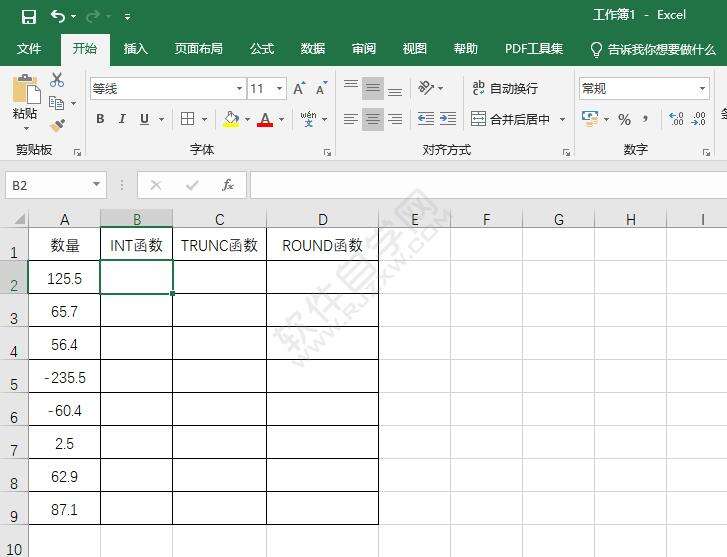Click the Insert Function fx icon
727x557 pixels.
tap(227, 185)
